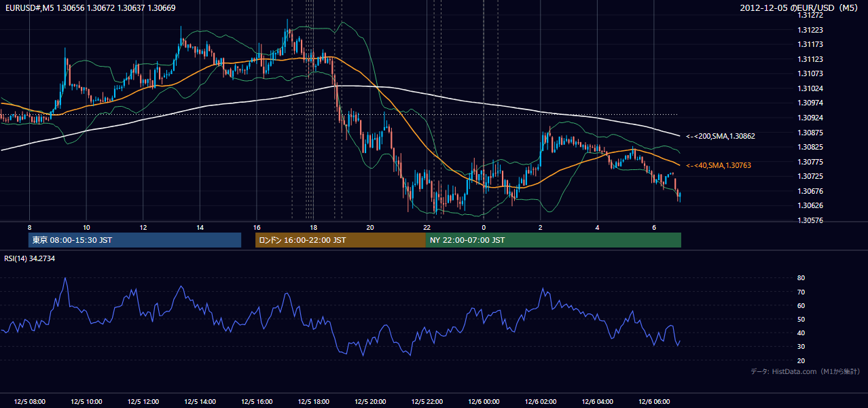Screen dimensions: 868x408
Task: Click the 12/6 02:00 bottom time label
Action: [x=540, y=402]
